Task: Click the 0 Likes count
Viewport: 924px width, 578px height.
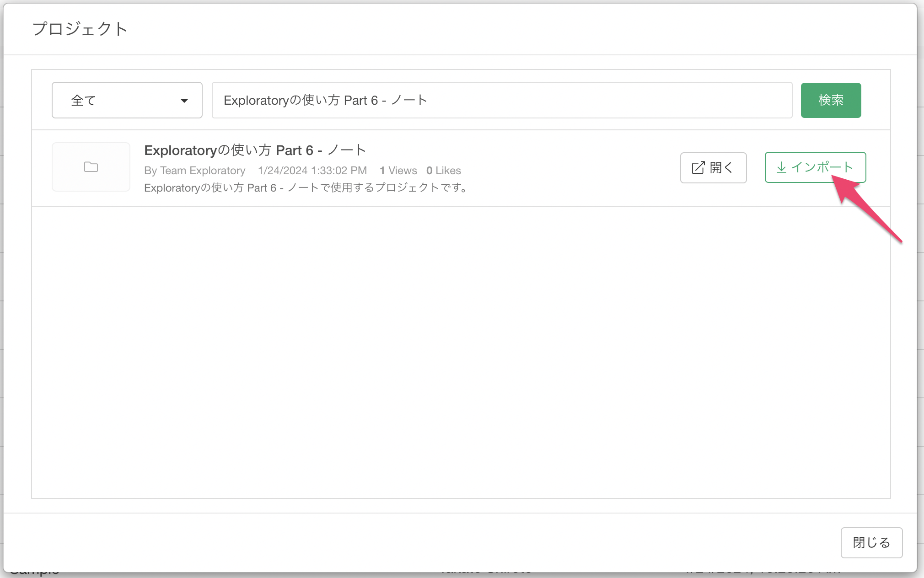Action: [444, 171]
